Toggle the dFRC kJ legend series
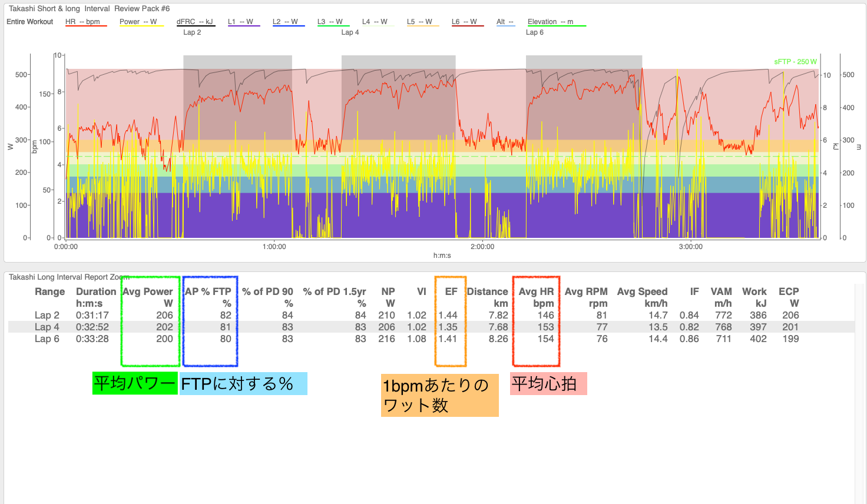 (x=194, y=22)
